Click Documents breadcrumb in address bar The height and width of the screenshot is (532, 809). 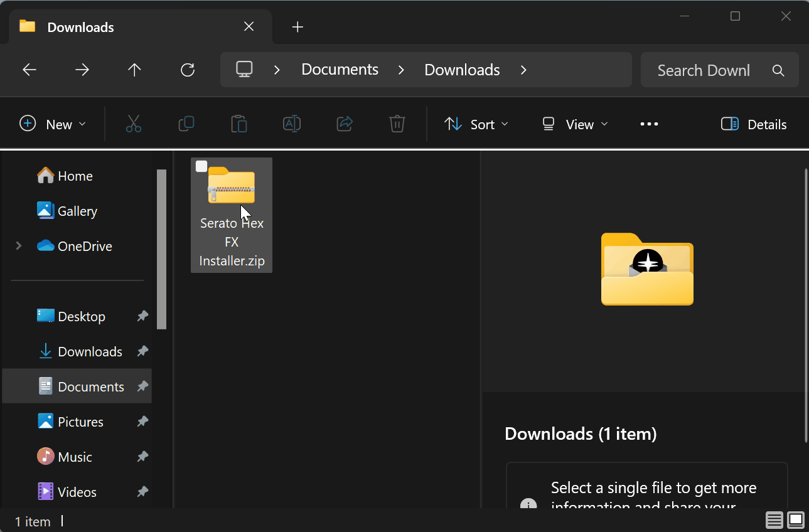340,70
